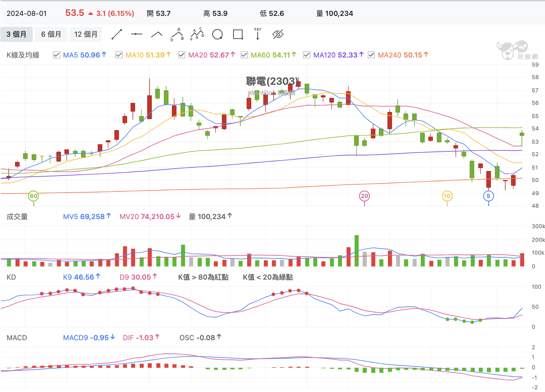
Task: Select the AB wave pattern tool
Action: point(177,34)
